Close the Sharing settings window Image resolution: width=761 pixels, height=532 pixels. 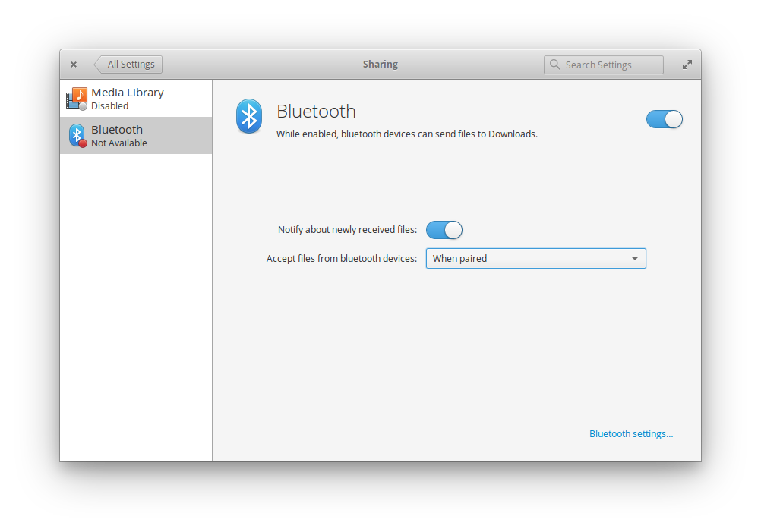tap(74, 65)
